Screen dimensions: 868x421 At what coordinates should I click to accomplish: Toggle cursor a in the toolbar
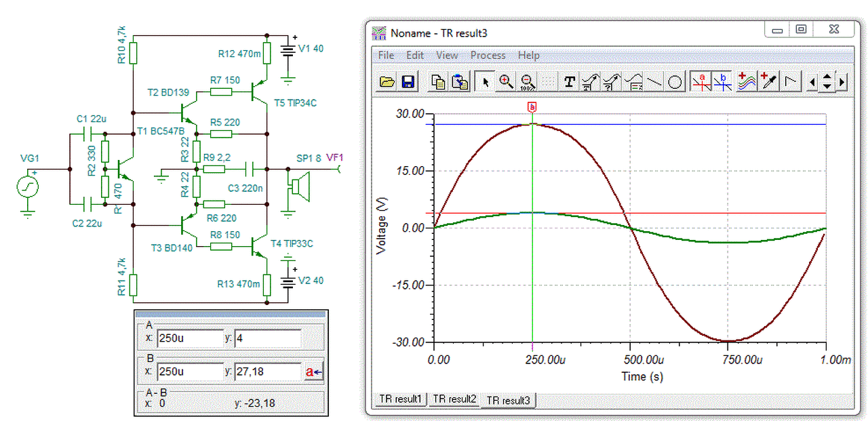pos(701,82)
